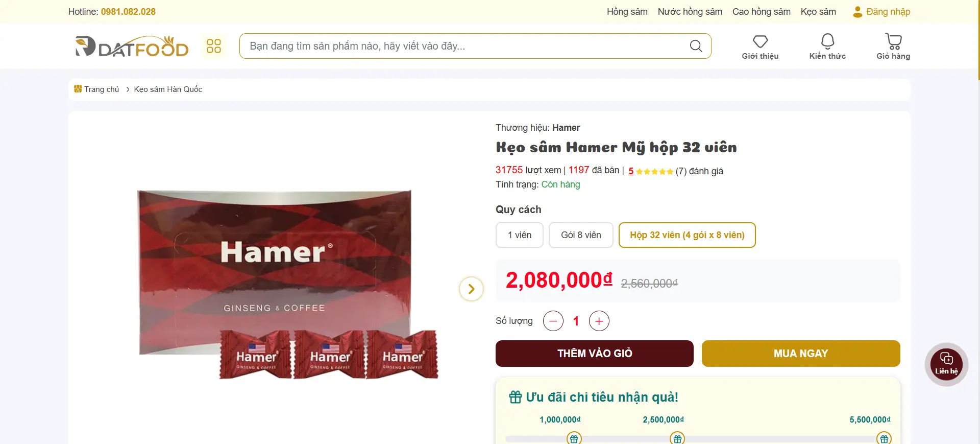Open the Kiến thức bell icon

click(827, 41)
